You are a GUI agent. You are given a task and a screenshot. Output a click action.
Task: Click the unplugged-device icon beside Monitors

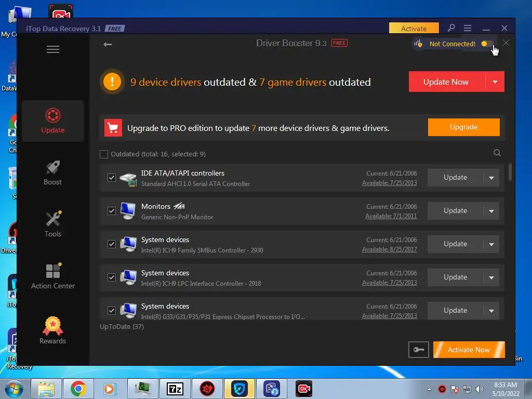179,206
